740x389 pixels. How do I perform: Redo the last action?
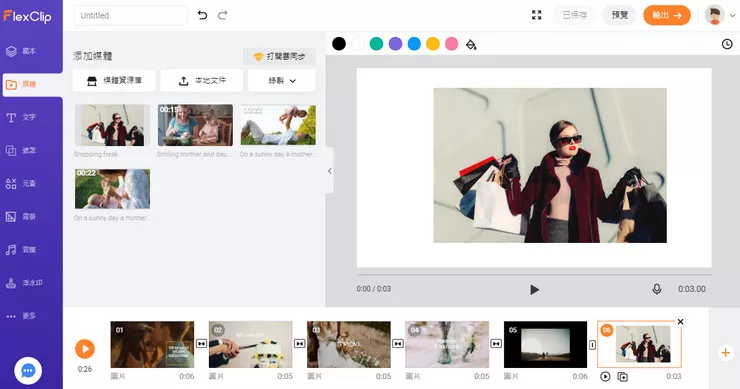click(x=223, y=15)
